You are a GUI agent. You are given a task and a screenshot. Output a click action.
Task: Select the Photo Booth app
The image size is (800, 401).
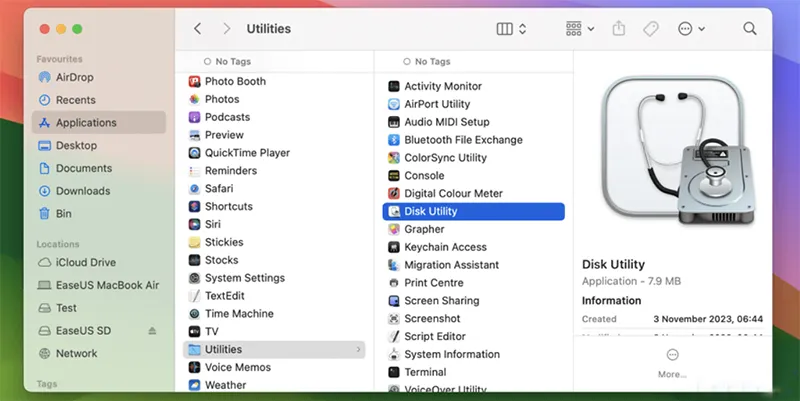[274, 81]
